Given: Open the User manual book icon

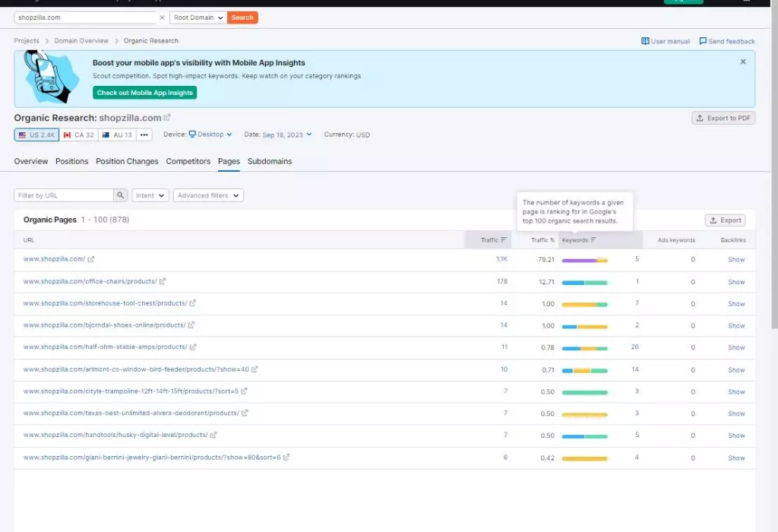Looking at the screenshot, I should [x=645, y=41].
